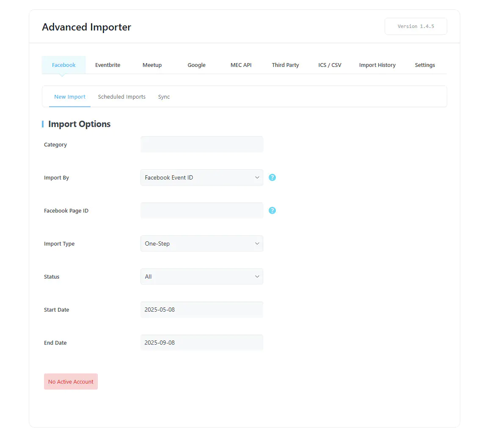495x448 pixels.
Task: Click the Status label
Action: (52, 277)
